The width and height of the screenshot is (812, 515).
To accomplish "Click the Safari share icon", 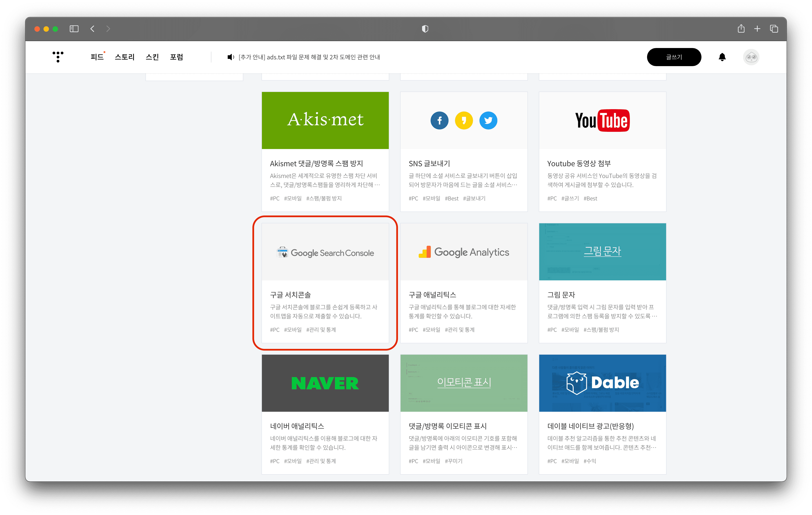I will point(741,29).
